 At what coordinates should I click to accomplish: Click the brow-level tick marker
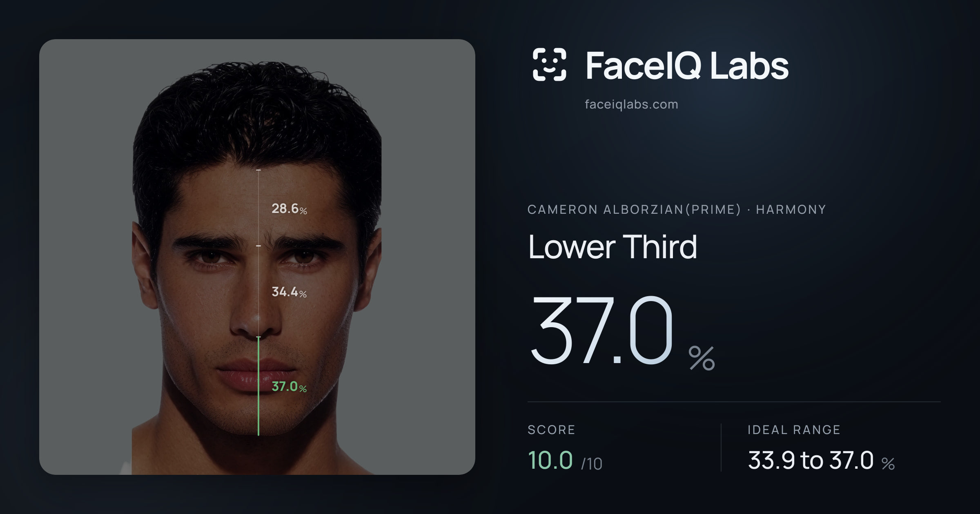(x=258, y=246)
